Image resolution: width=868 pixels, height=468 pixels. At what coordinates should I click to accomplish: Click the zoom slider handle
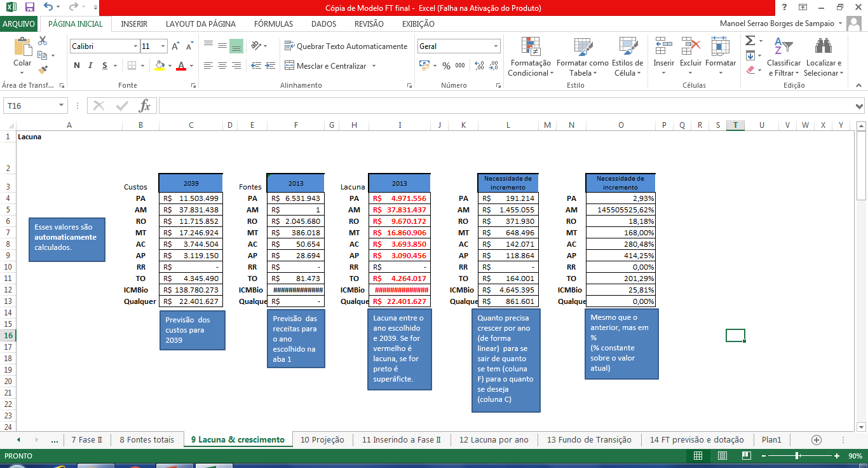(x=797, y=456)
